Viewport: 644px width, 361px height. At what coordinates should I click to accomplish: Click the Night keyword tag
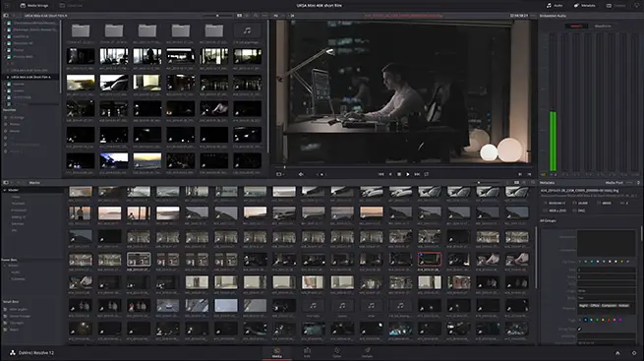coord(583,306)
